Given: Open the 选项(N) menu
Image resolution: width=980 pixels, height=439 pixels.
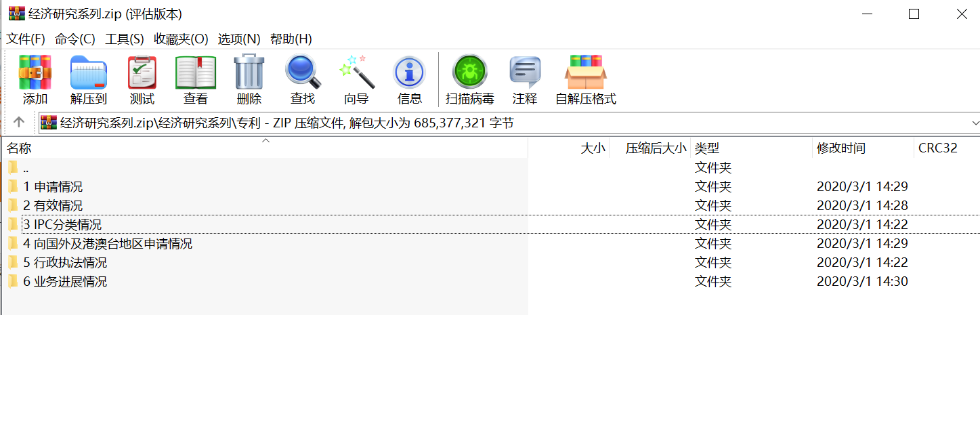Looking at the screenshot, I should (239, 39).
